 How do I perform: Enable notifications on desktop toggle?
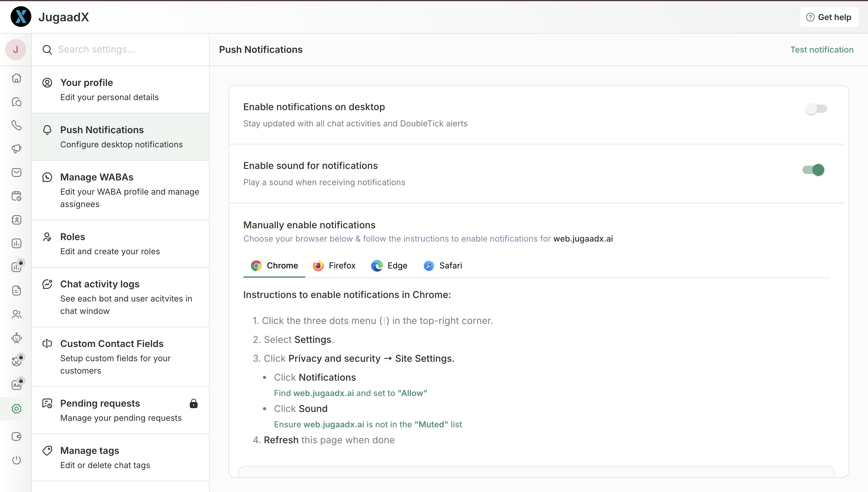pos(815,109)
